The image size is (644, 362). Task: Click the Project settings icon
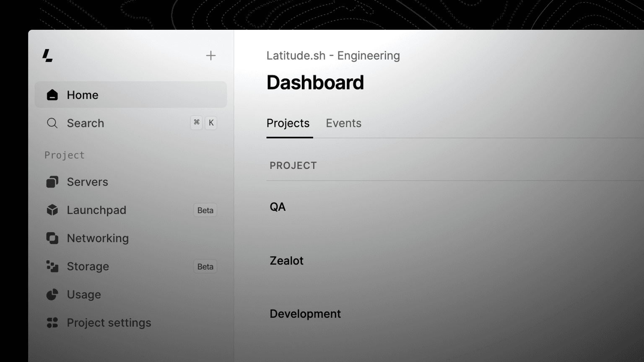coord(52,323)
